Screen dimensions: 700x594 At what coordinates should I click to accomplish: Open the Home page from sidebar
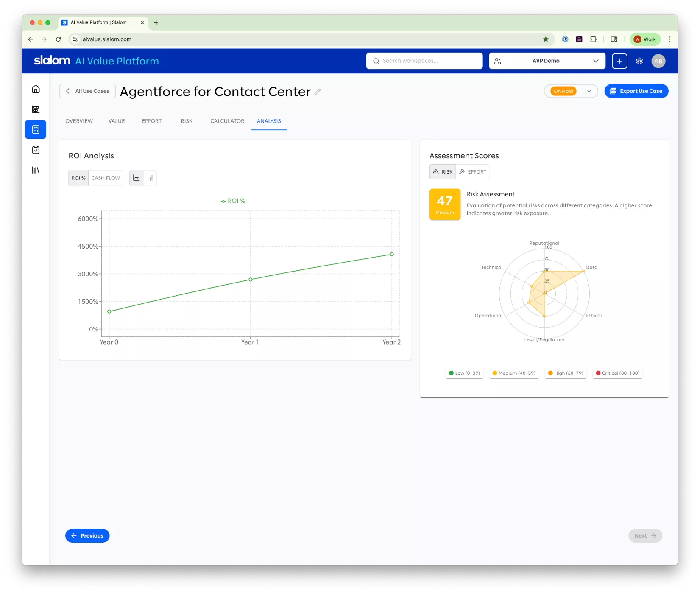point(35,89)
